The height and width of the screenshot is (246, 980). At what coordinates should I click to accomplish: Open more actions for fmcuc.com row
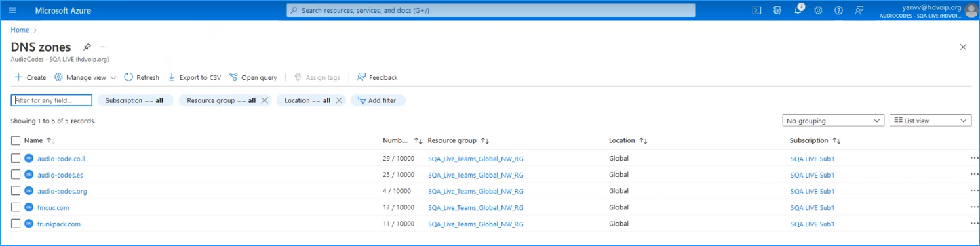pyautogui.click(x=974, y=207)
